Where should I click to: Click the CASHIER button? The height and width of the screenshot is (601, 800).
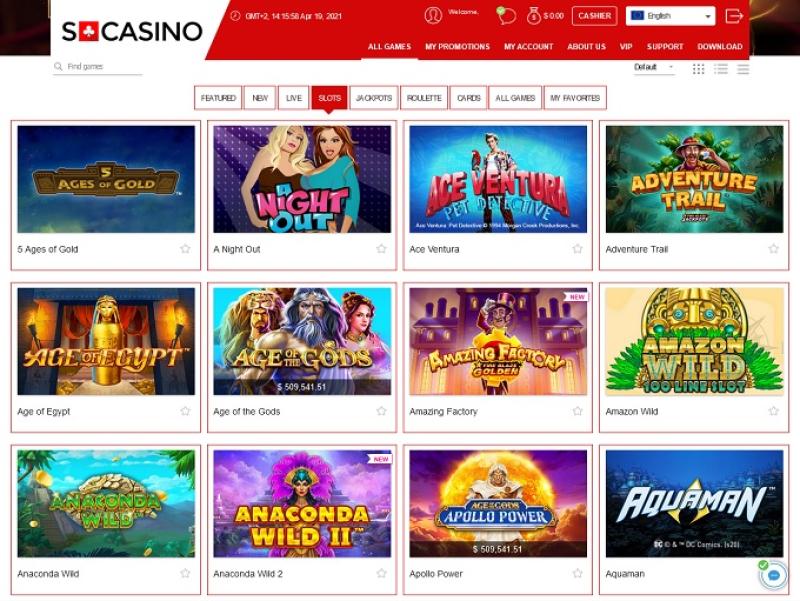[x=594, y=16]
